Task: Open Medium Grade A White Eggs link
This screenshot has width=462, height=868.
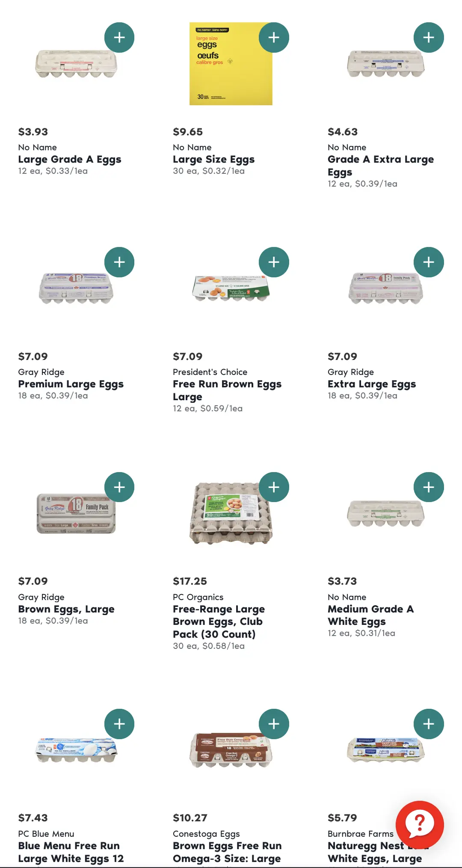Action: click(x=370, y=615)
